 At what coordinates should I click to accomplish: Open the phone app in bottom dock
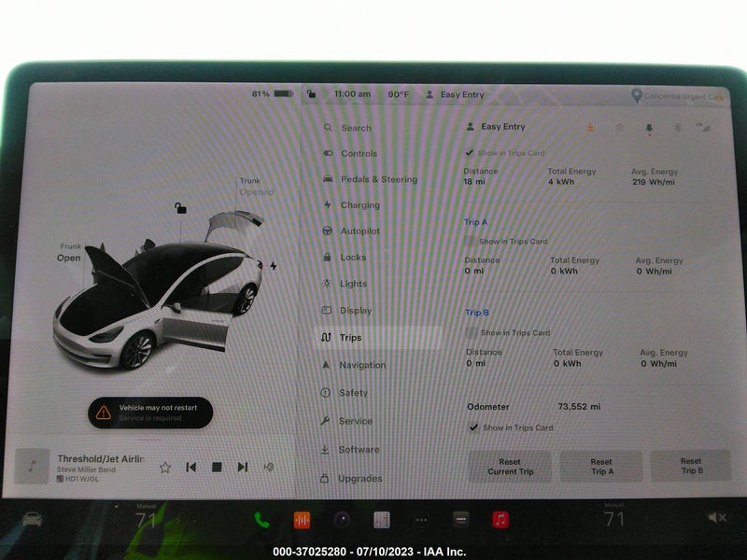point(261,520)
